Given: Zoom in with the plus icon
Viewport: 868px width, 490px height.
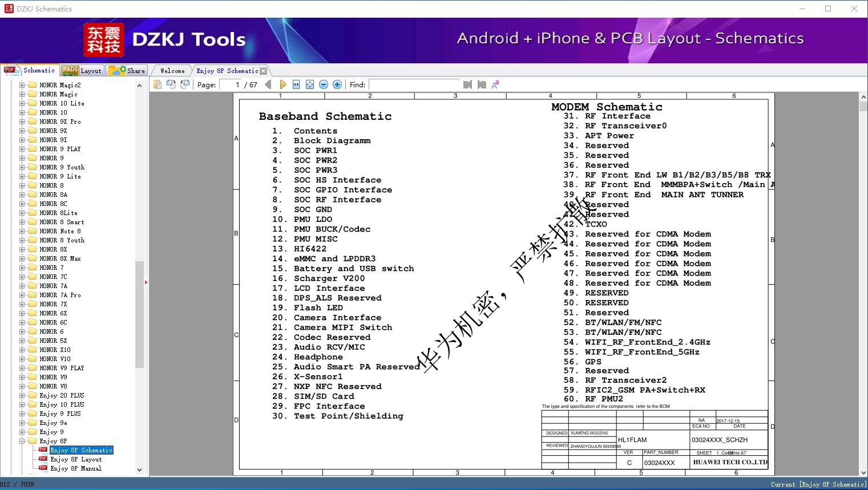Looking at the screenshot, I should coord(337,84).
